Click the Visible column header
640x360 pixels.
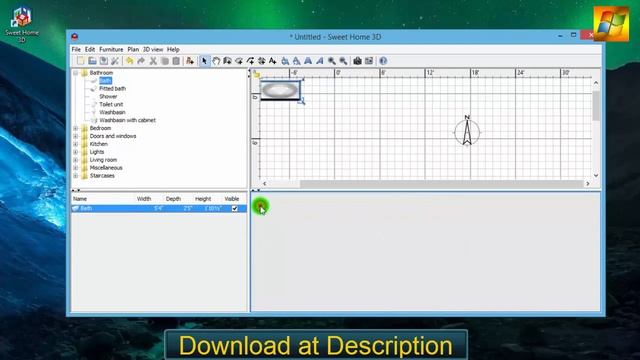(232, 199)
